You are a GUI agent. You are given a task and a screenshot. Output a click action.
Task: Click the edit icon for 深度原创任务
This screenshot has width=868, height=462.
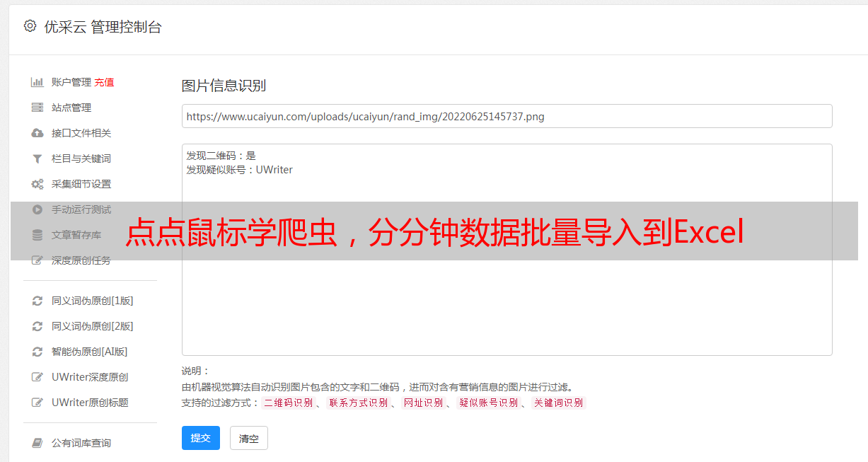point(37,260)
